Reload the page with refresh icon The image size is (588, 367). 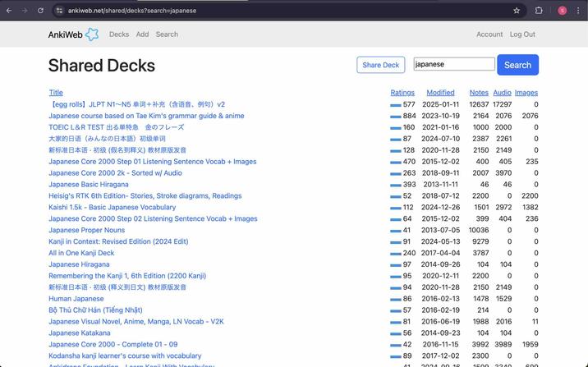pyautogui.click(x=39, y=11)
